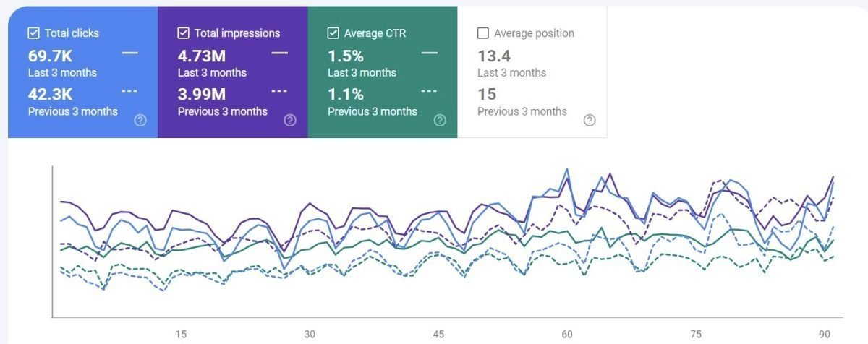The width and height of the screenshot is (868, 344).
Task: Open help icon on Total impressions card
Action: [x=290, y=121]
